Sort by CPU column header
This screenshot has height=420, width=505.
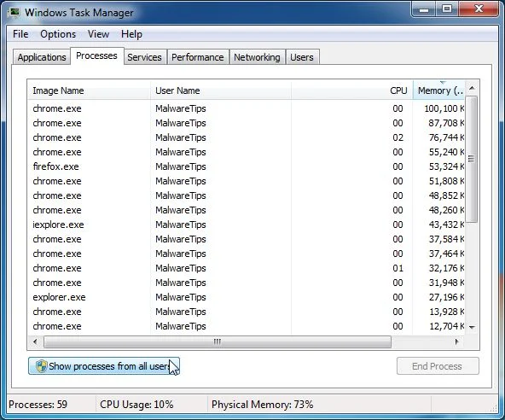(352, 90)
